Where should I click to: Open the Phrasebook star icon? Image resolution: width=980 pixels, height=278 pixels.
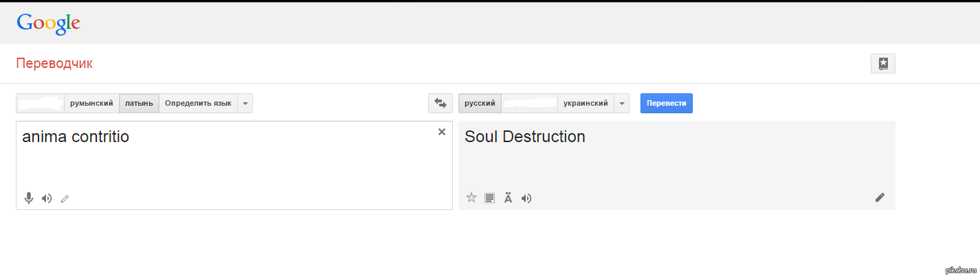pyautogui.click(x=883, y=63)
